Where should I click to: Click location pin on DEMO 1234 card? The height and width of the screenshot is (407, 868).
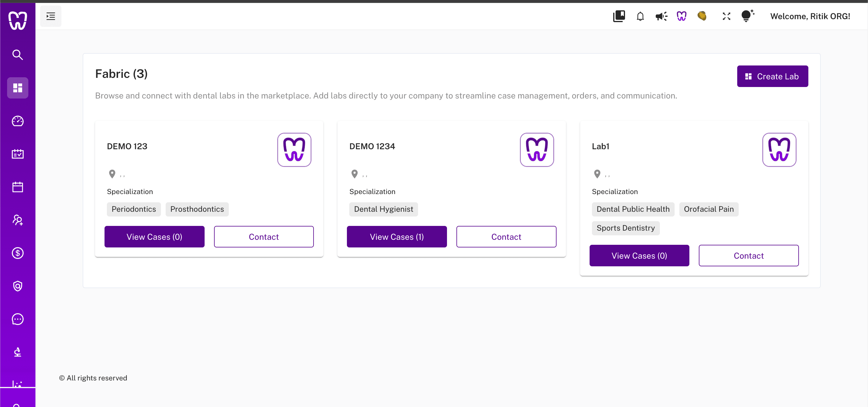point(355,174)
